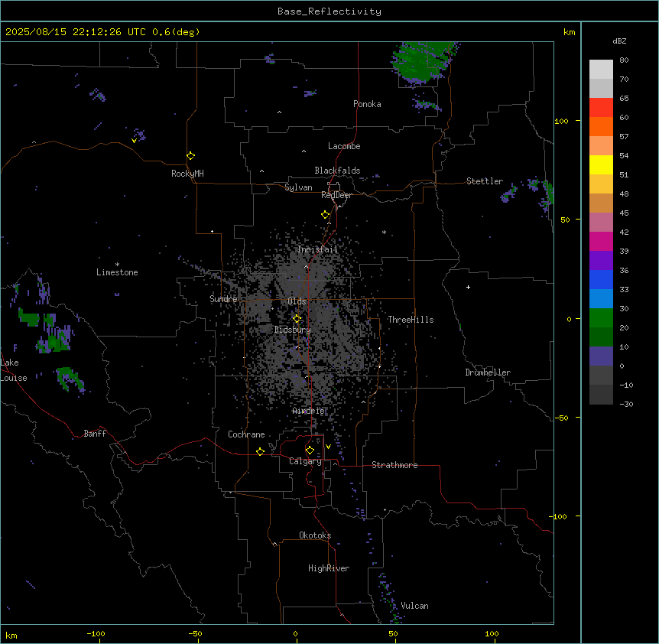The width and height of the screenshot is (659, 644).
Task: Select the Sylvan label
Action: tap(298, 187)
